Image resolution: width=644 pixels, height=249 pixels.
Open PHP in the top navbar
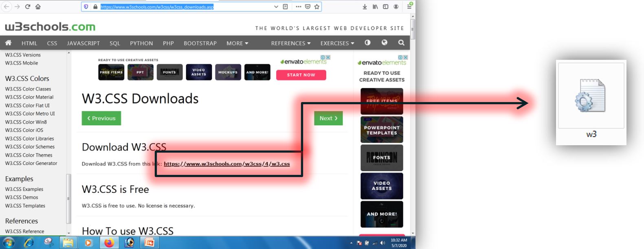168,43
